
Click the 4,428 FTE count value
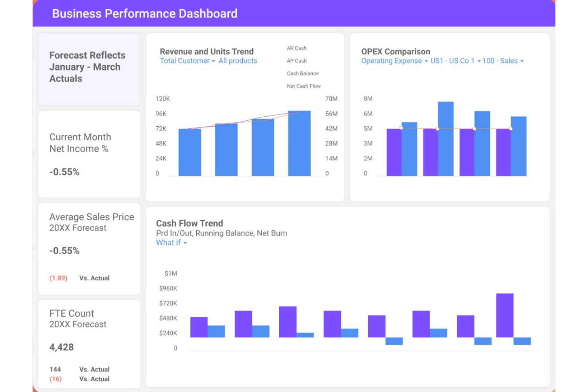click(x=62, y=347)
